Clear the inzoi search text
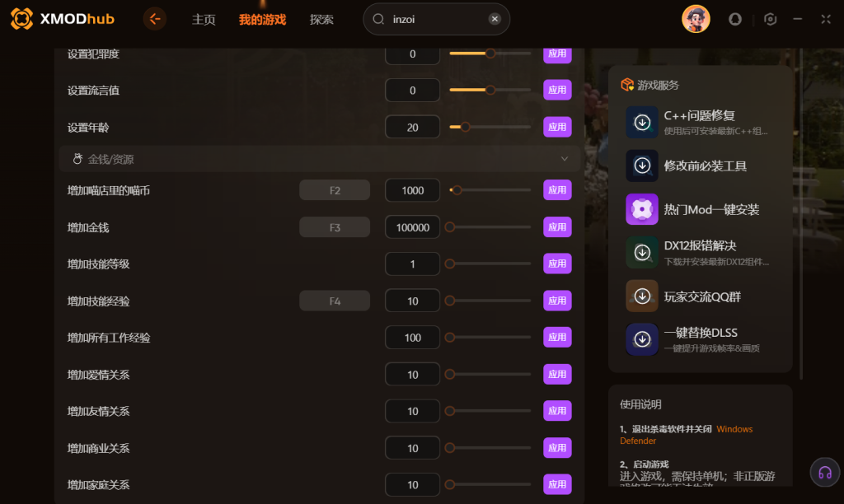 tap(495, 19)
